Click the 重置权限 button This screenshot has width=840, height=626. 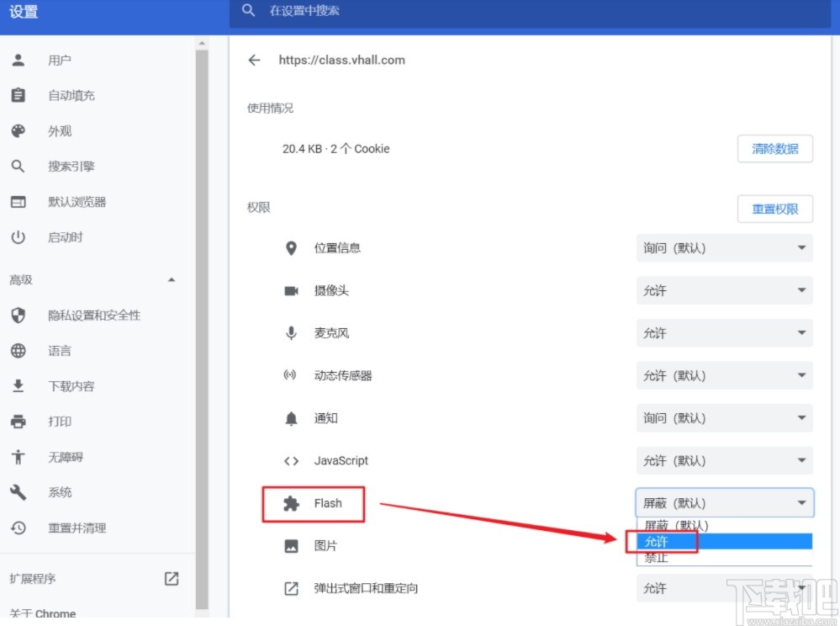pyautogui.click(x=774, y=209)
